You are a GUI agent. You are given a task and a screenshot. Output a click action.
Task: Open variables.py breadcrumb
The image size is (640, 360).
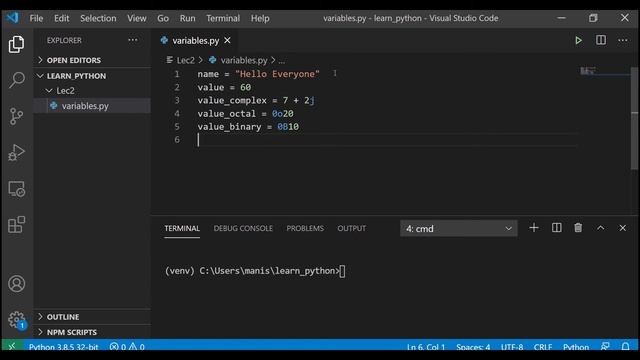click(x=244, y=60)
